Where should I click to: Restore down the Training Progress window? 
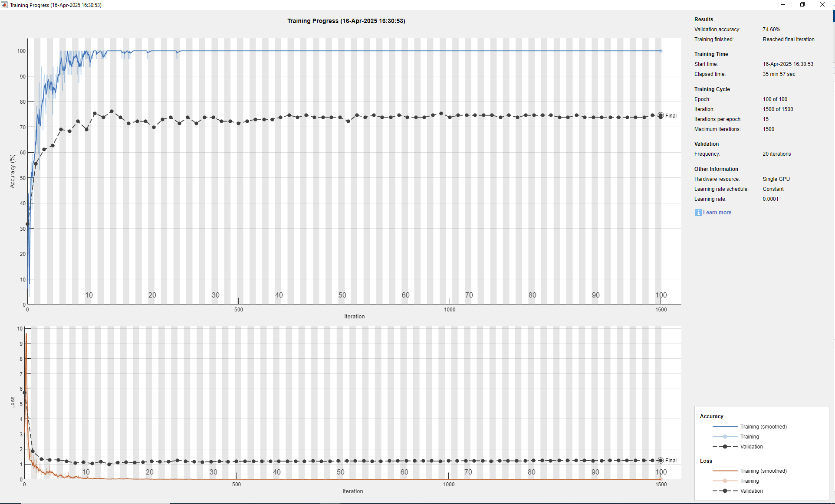(x=802, y=5)
